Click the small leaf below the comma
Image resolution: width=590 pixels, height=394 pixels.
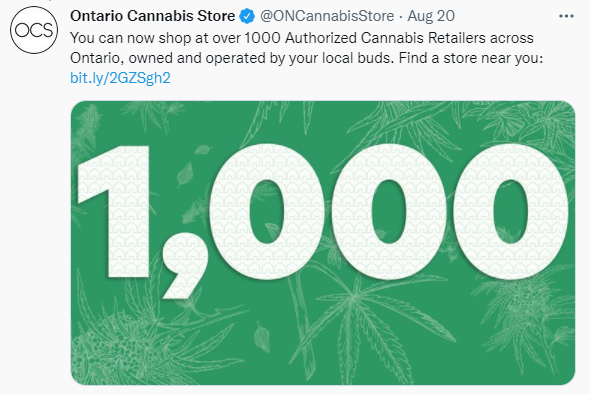262,336
